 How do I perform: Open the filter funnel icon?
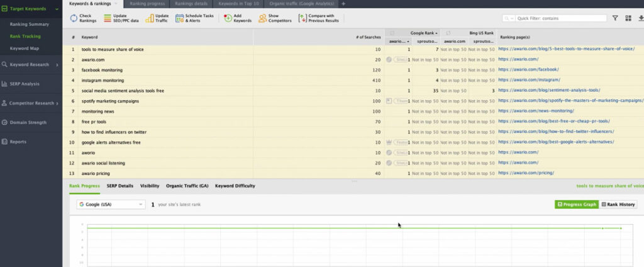click(x=615, y=18)
